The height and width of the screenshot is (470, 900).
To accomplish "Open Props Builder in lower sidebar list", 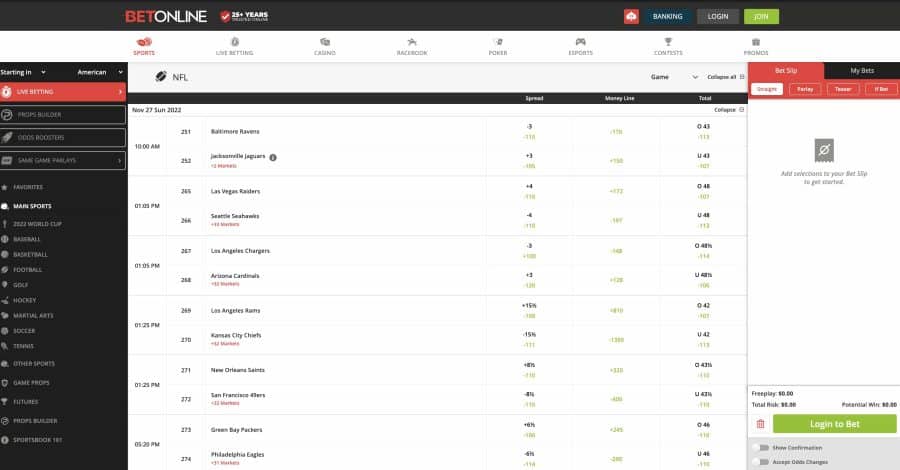I will coord(35,421).
